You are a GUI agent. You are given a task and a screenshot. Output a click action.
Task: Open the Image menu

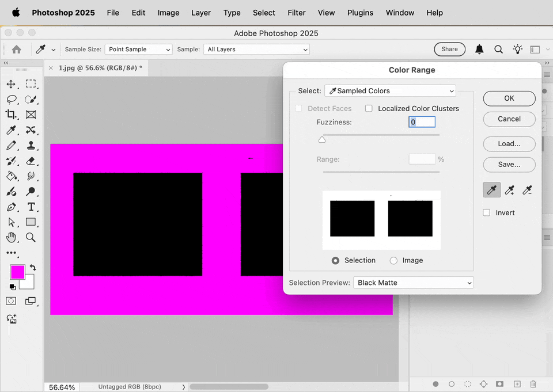point(168,13)
